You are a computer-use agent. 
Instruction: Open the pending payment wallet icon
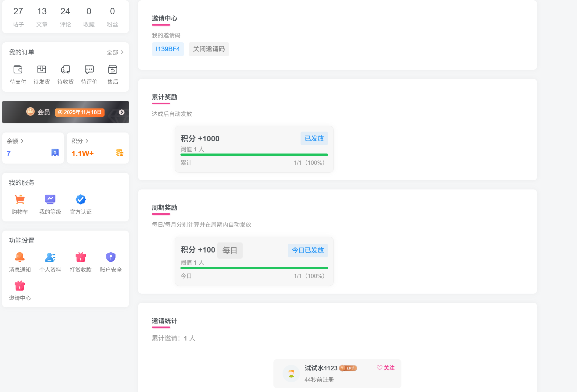click(18, 70)
